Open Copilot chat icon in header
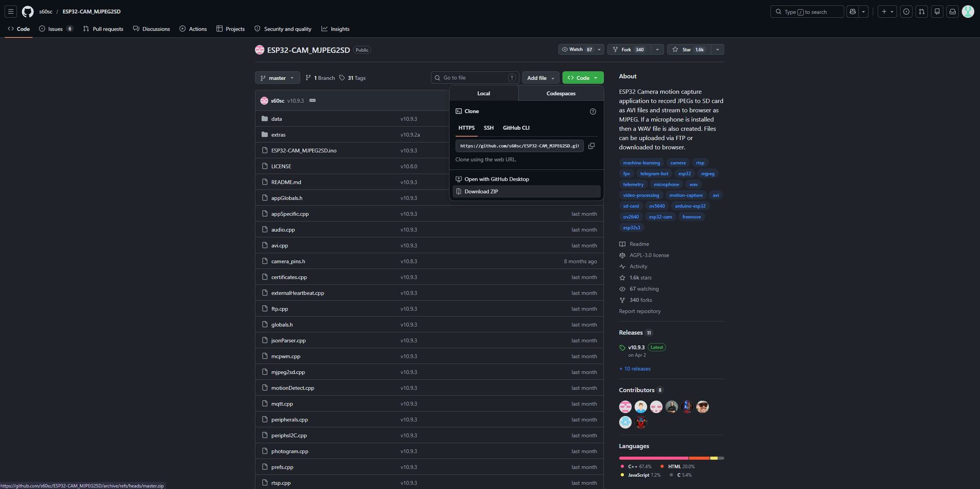 tap(853, 11)
